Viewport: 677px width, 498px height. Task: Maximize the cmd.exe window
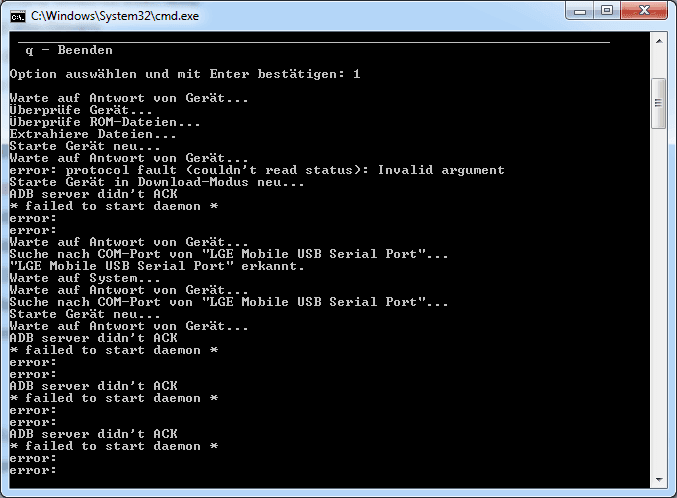[x=607, y=11]
